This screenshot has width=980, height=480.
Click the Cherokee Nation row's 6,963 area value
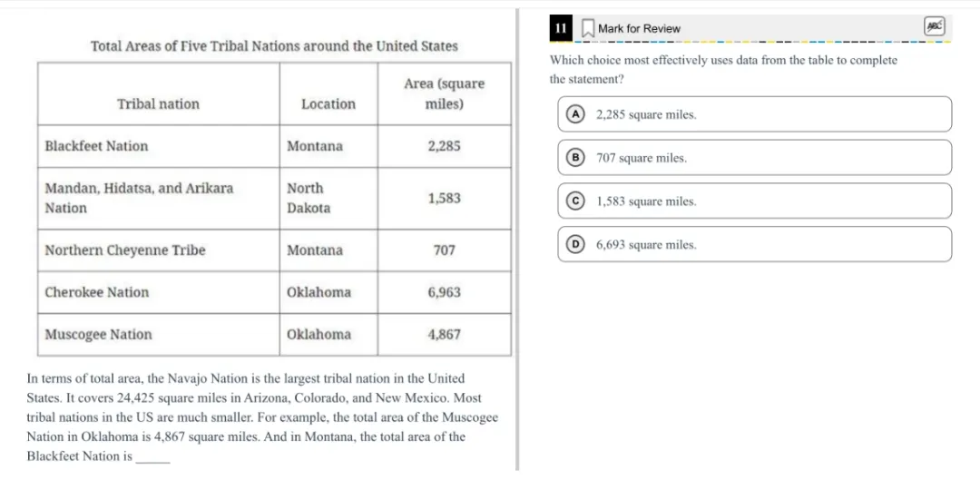pyautogui.click(x=444, y=292)
